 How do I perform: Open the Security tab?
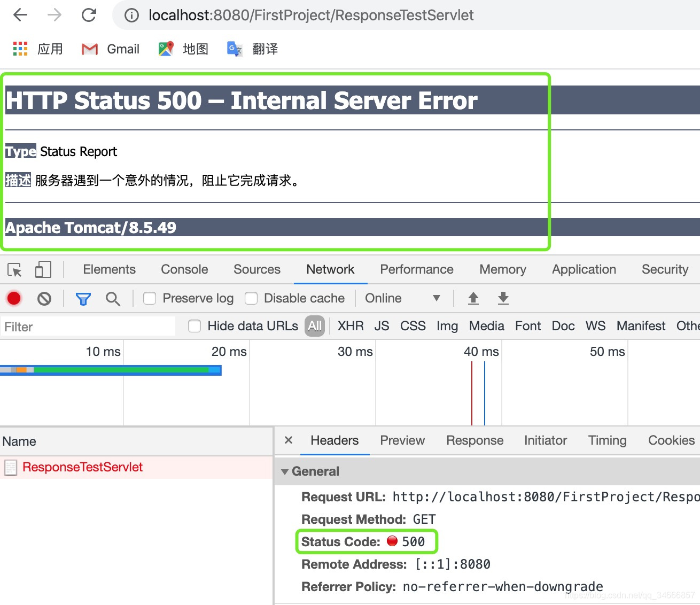click(665, 269)
